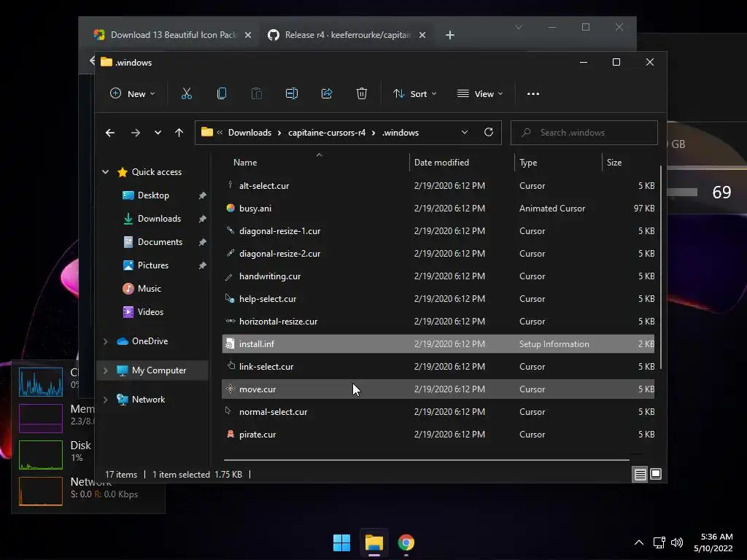Click the vertical scrollbar of file list
Image resolution: width=747 pixels, height=560 pixels.
pos(661,267)
